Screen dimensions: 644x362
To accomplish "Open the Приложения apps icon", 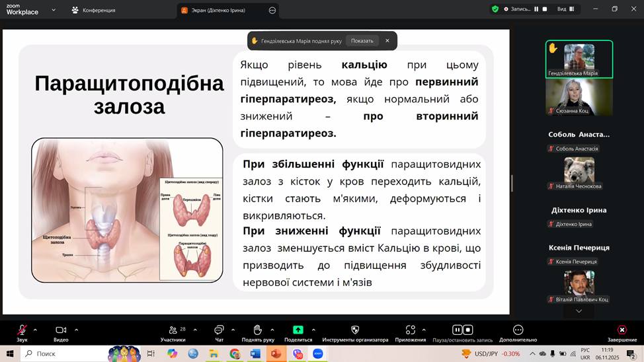I will pos(411,330).
